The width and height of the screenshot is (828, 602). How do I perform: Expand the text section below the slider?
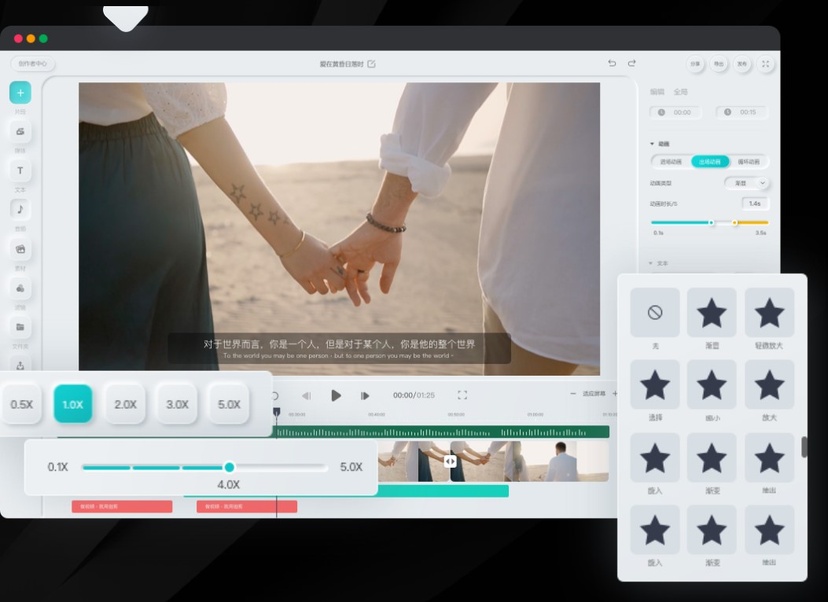point(651,263)
